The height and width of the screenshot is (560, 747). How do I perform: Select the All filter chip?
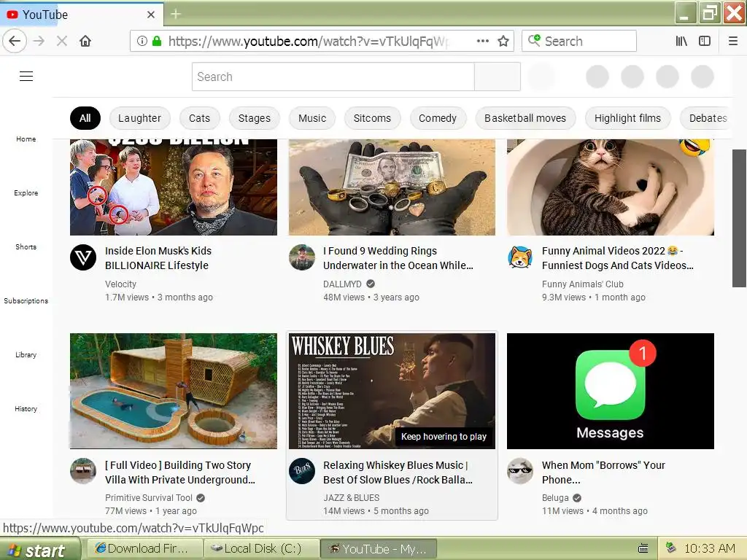point(85,118)
